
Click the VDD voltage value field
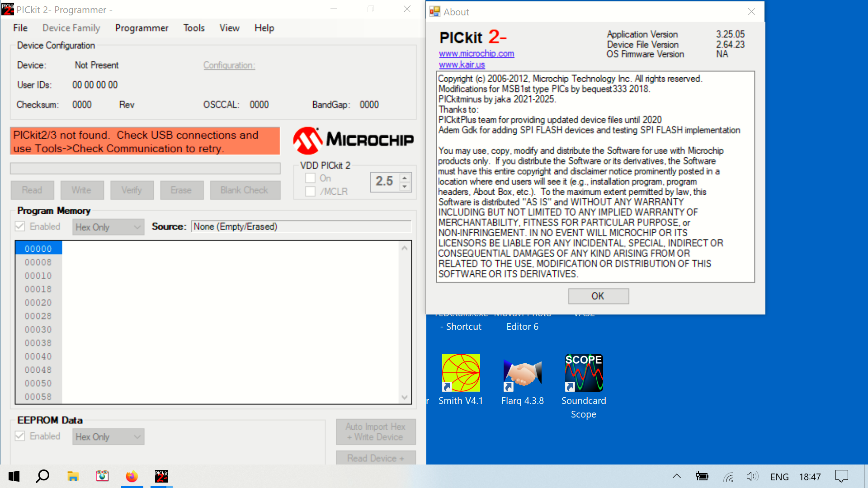pos(385,182)
